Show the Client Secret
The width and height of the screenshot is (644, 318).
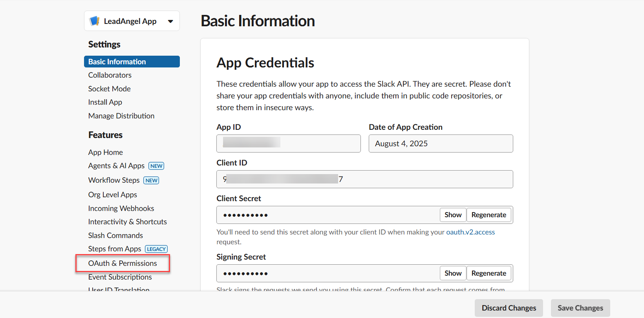coord(453,215)
